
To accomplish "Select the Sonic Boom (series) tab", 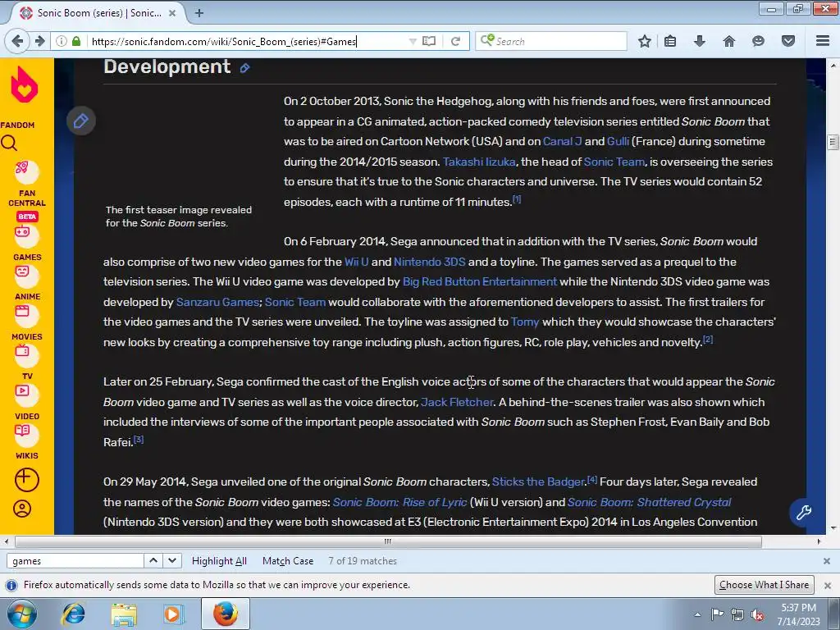I will click(x=98, y=13).
